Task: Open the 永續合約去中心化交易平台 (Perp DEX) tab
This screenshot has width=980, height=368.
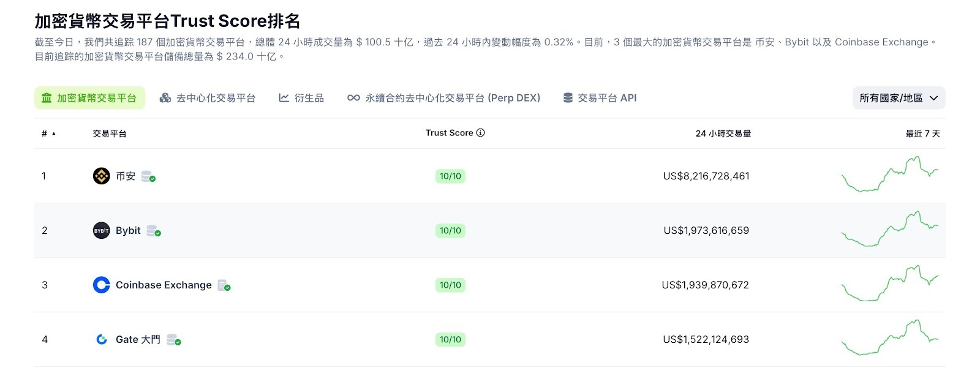Action: point(444,98)
